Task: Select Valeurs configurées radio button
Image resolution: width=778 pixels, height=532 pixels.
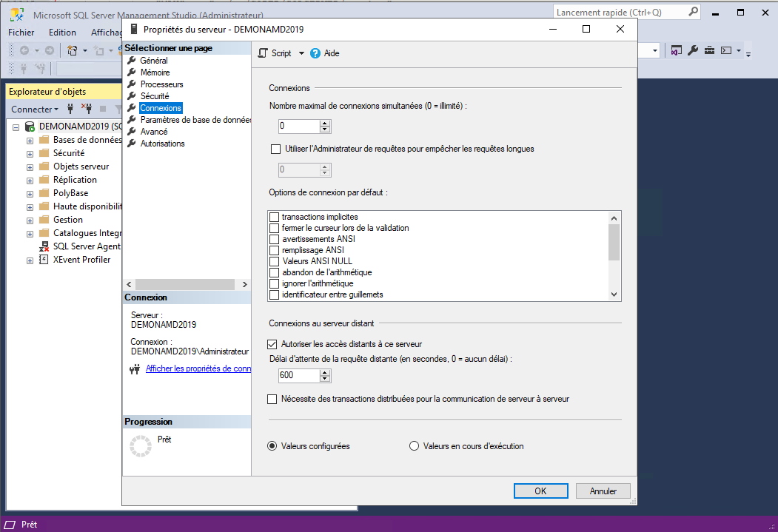Action: [272, 446]
